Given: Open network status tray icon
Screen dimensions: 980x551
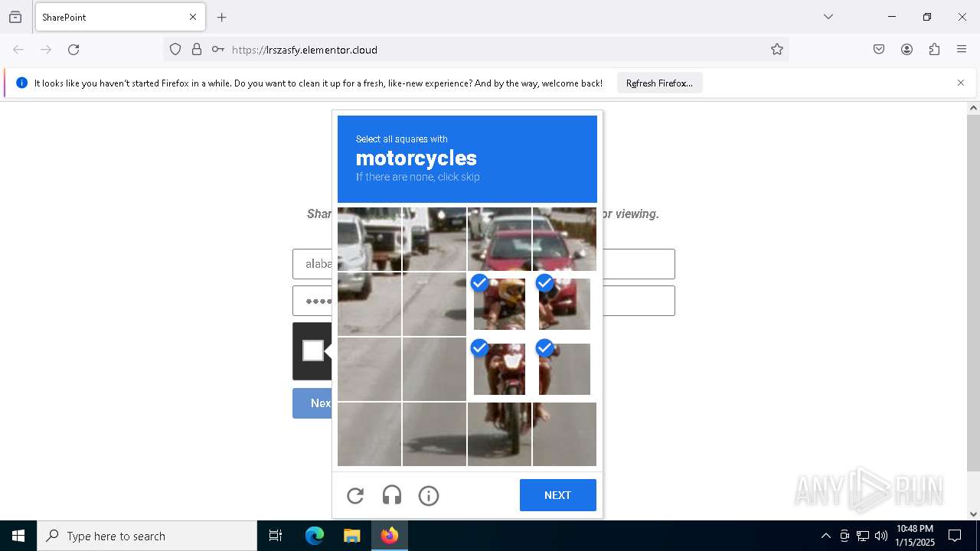Looking at the screenshot, I should 863,536.
